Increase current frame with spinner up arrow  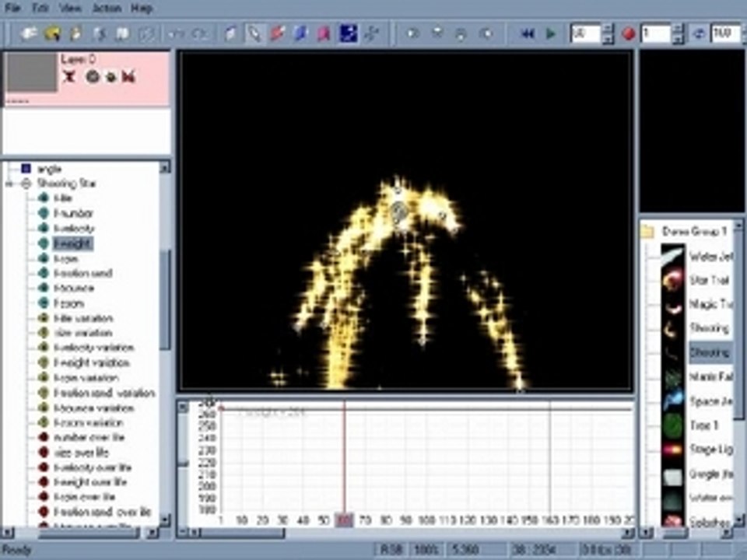[608, 29]
